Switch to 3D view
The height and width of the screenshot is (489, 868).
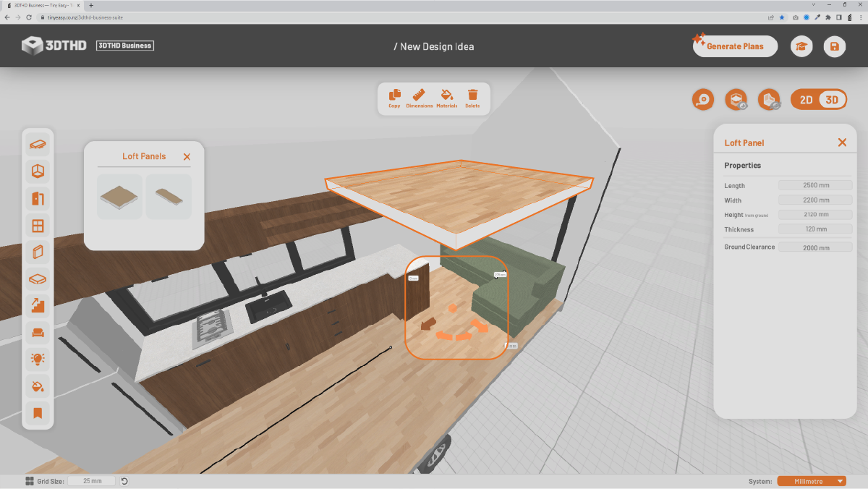tap(832, 100)
